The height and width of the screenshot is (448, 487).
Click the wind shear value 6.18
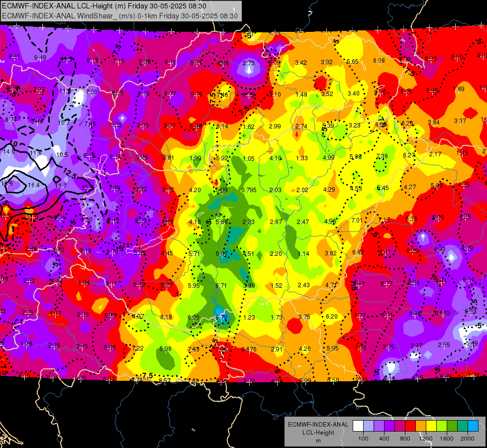tap(166, 317)
